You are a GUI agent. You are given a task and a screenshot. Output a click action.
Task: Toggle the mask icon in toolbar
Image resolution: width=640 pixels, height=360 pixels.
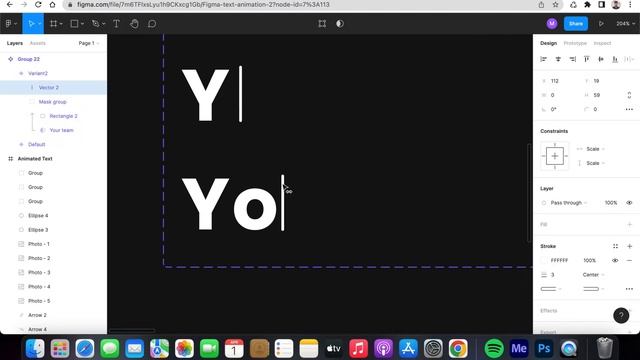point(340,24)
